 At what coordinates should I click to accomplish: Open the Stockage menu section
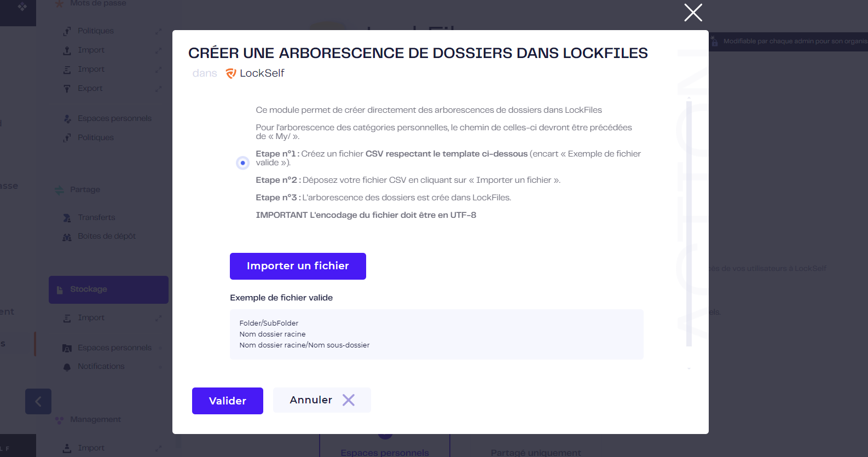108,290
